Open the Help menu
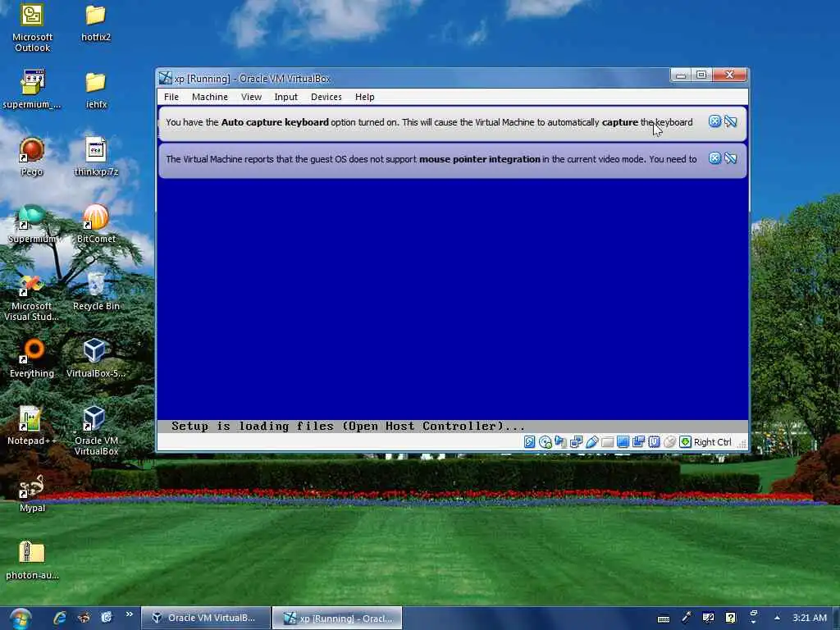 [x=364, y=97]
